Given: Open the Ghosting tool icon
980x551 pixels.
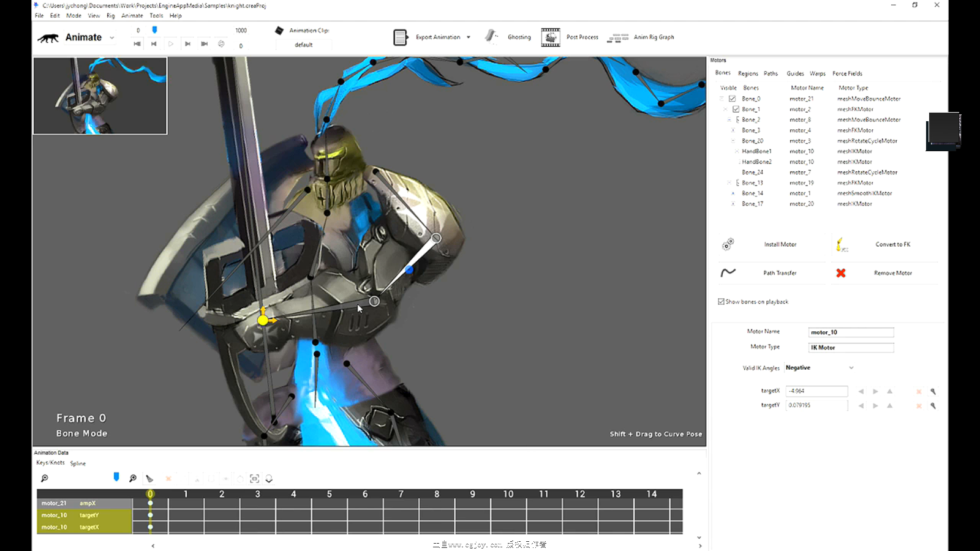Looking at the screenshot, I should (x=491, y=36).
